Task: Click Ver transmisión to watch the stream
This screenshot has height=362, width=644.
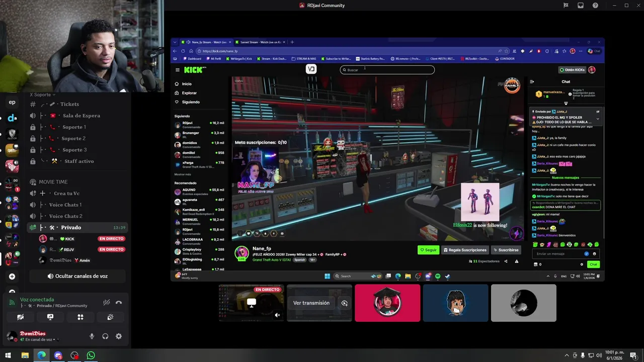Action: tap(311, 303)
